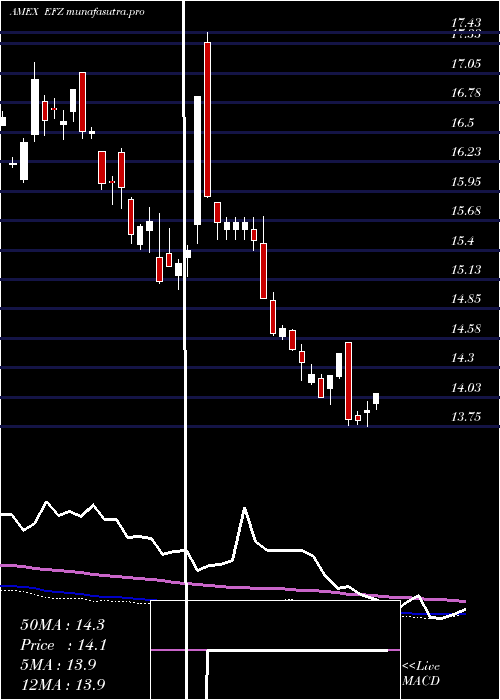The width and height of the screenshot is (500, 700).
Task: Click the 17.05 price axis label
Action: click(x=466, y=64)
